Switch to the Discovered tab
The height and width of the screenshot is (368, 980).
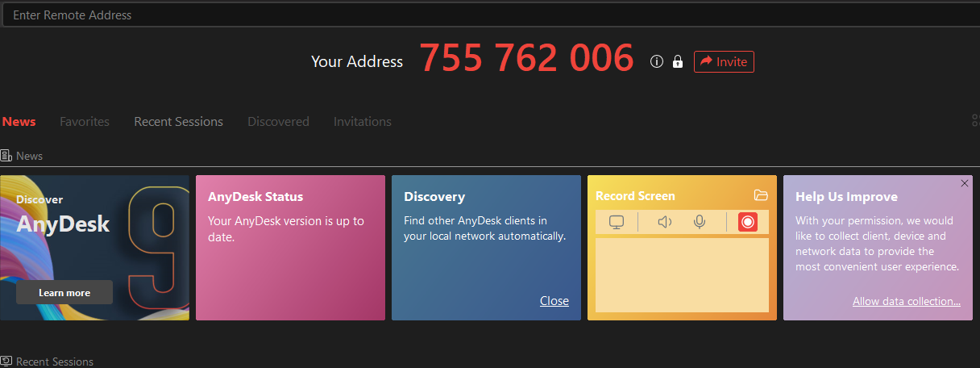278,122
